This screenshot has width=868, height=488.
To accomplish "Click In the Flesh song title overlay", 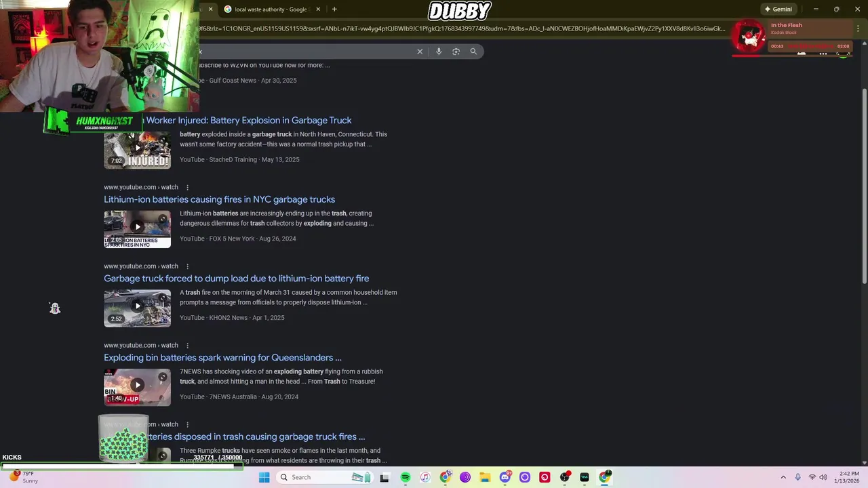I will coord(787,25).
